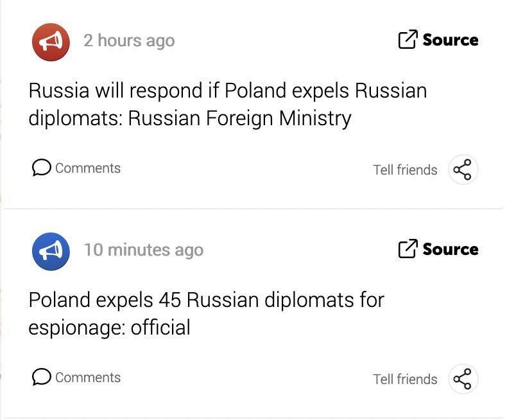Click Tell friends label on the second post

tap(405, 380)
